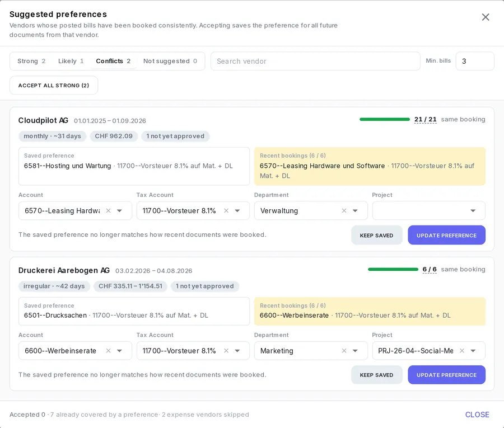Clear PRJ-26-04--Social-Me project selection
This screenshot has height=428, width=504.
(462, 351)
